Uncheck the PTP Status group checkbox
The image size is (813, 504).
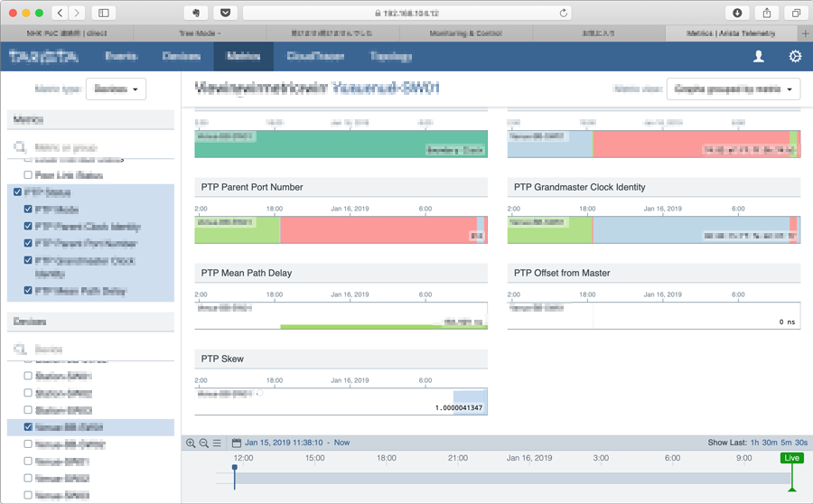pos(17,191)
